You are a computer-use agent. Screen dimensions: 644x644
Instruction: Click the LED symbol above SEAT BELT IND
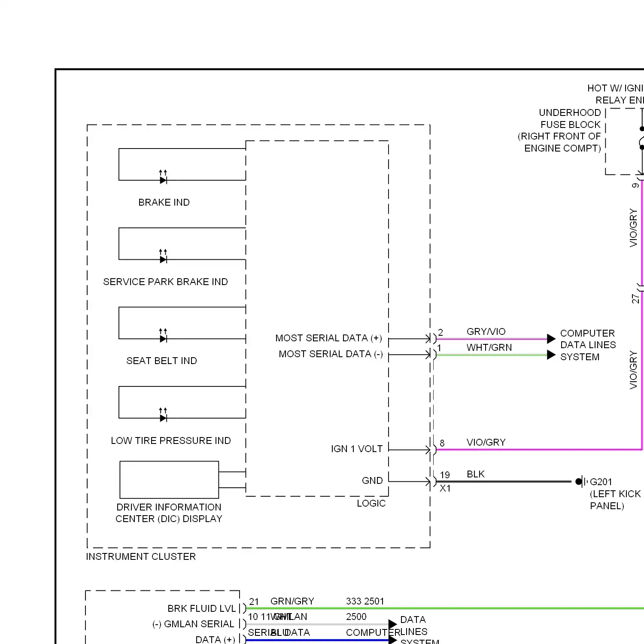[163, 336]
